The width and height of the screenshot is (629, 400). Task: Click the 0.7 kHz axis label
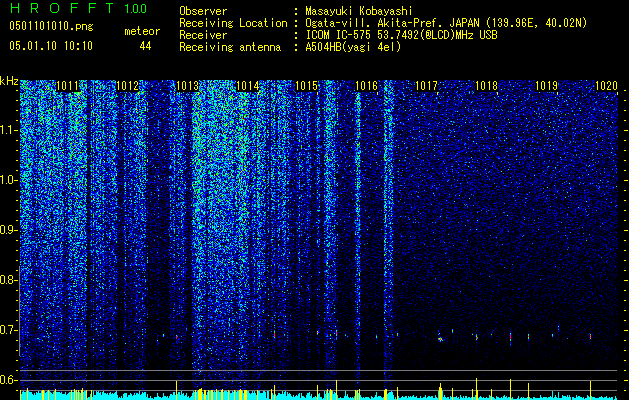point(8,330)
